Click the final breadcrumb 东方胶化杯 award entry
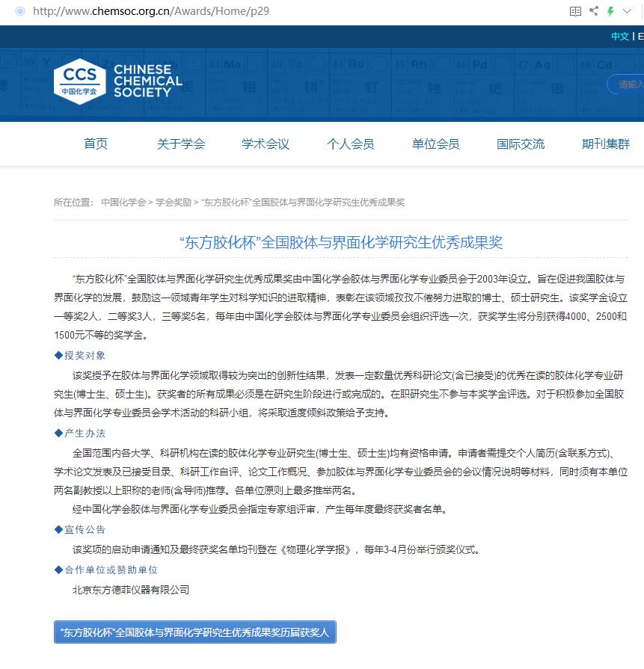 [x=303, y=203]
